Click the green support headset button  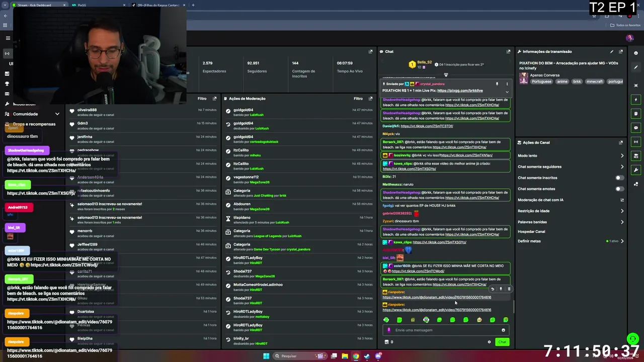(633, 339)
